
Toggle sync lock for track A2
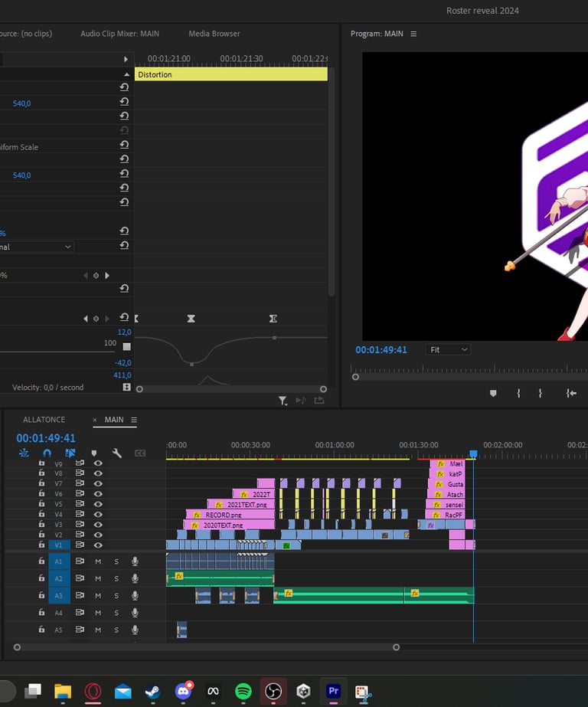tap(80, 578)
